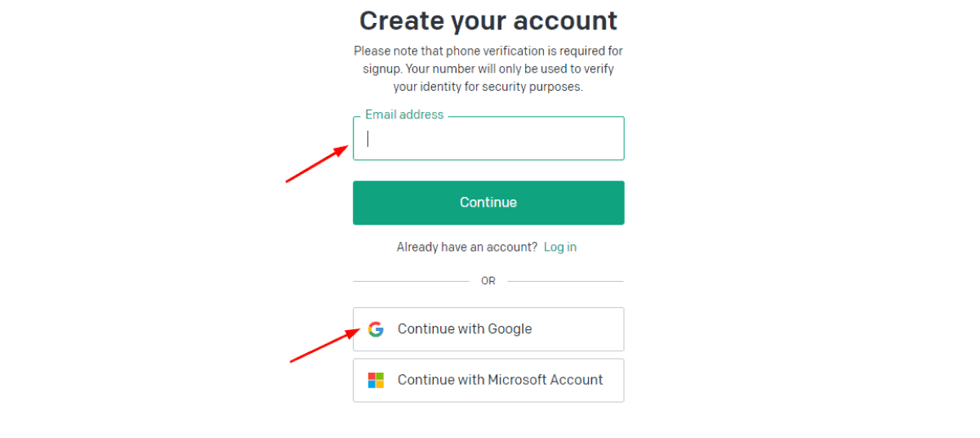
Task: Click the Create your account heading
Action: tap(488, 20)
